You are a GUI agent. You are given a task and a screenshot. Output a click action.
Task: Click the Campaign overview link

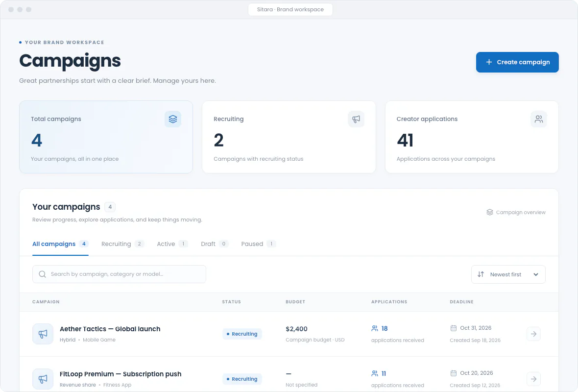click(516, 212)
